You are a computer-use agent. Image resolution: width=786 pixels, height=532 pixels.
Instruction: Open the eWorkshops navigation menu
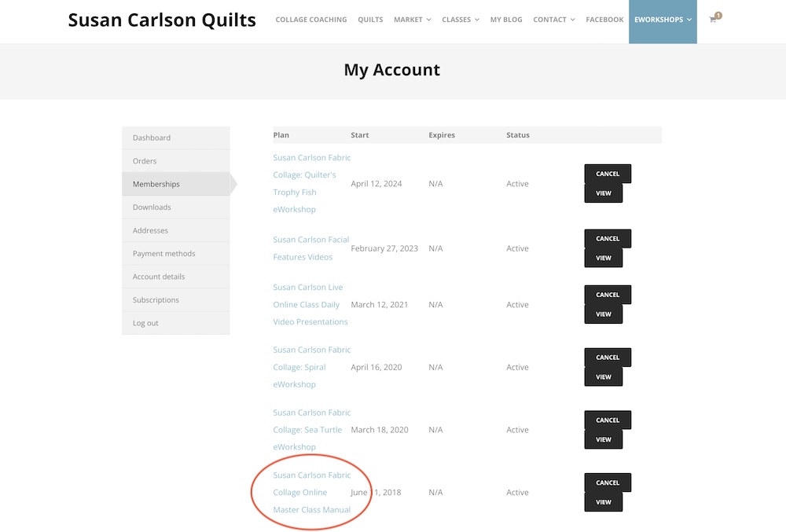tap(662, 20)
